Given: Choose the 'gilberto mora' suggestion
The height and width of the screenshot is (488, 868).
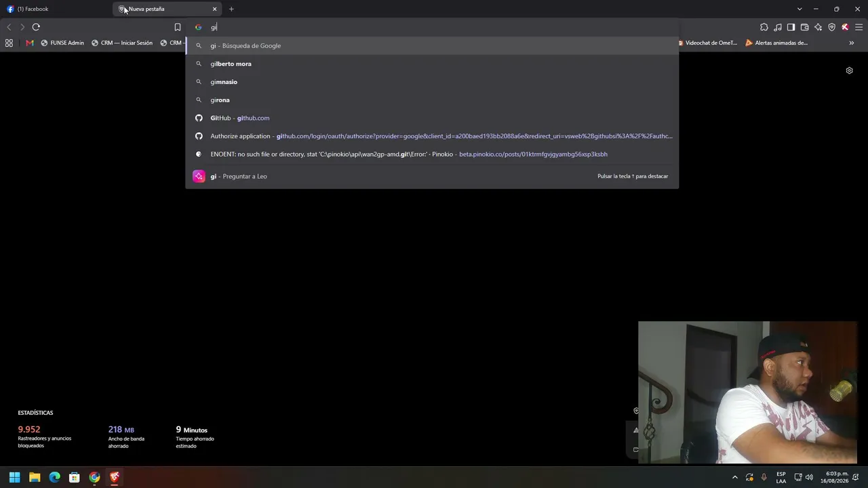Looking at the screenshot, I should (432, 64).
